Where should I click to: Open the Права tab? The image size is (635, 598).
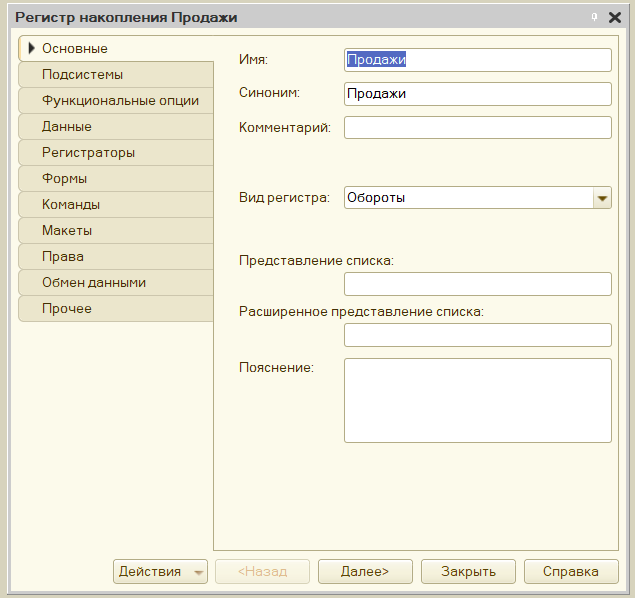(116, 256)
